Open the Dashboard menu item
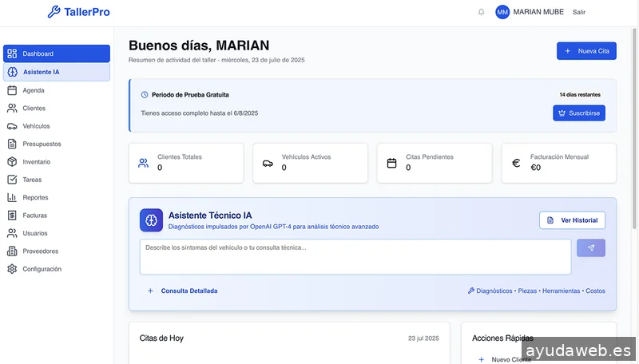Image resolution: width=639 pixels, height=364 pixels. [x=57, y=53]
